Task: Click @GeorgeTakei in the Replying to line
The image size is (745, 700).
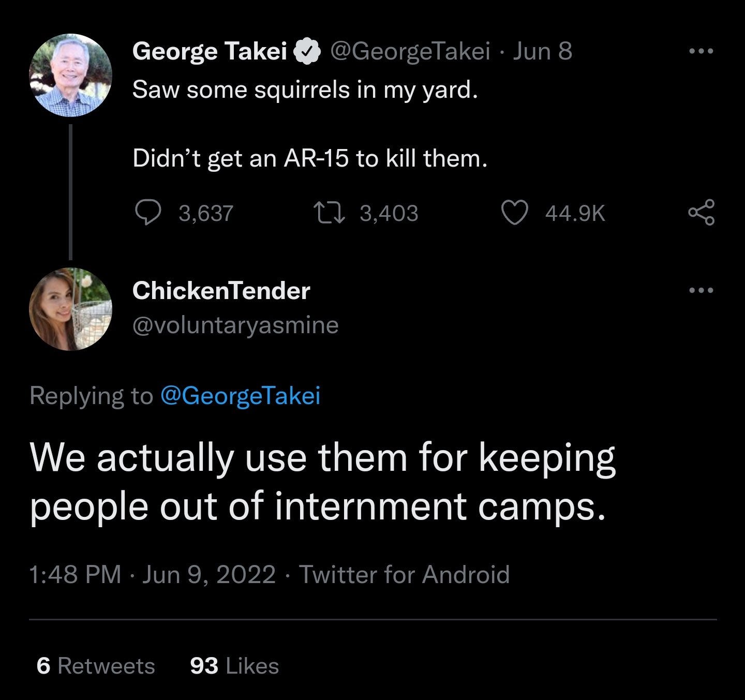Action: [241, 396]
